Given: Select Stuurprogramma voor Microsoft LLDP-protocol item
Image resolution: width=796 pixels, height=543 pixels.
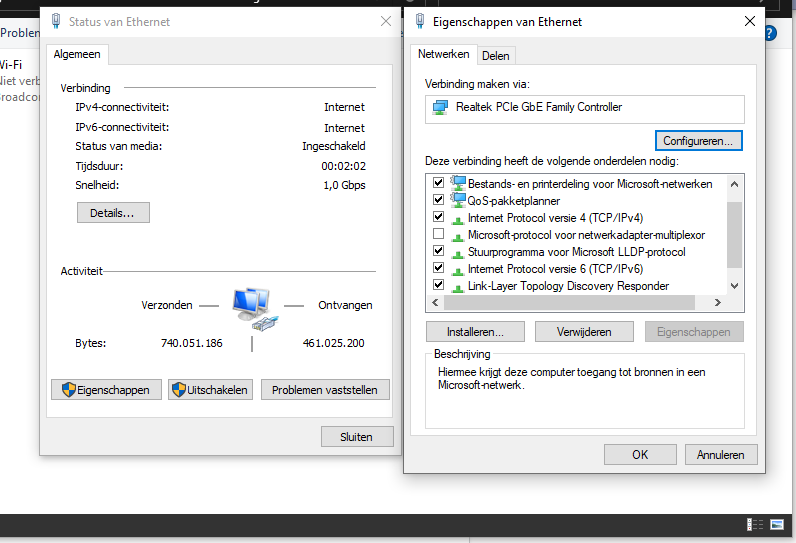Looking at the screenshot, I should pyautogui.click(x=576, y=252).
